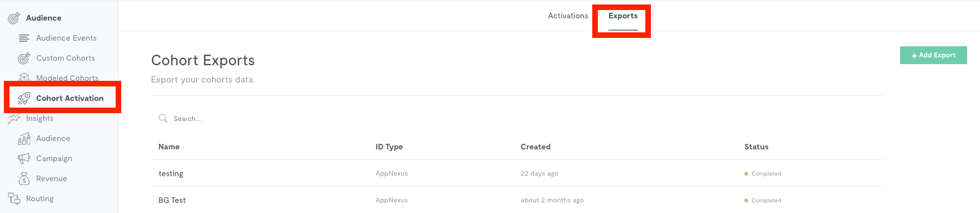Sort table by Created column header
Viewport: 980px width, 213px height.
[535, 147]
